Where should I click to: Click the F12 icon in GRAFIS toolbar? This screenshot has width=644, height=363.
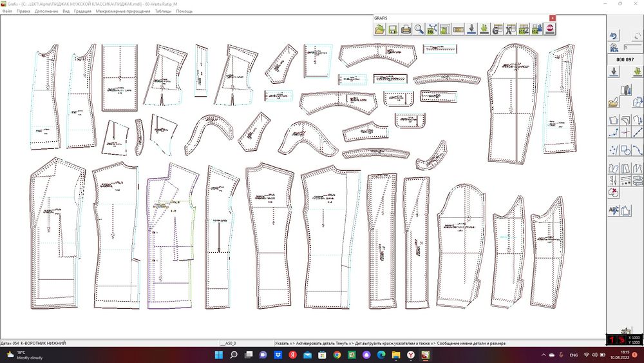pyautogui.click(x=536, y=29)
